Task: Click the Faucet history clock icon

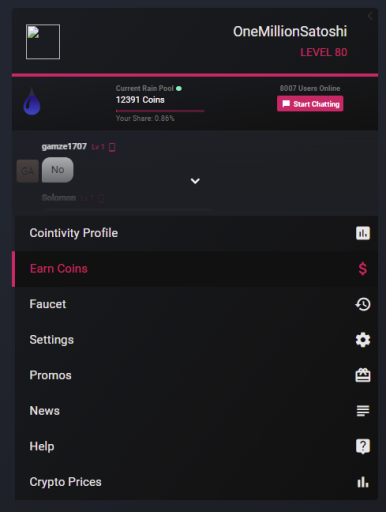Action: pos(363,304)
